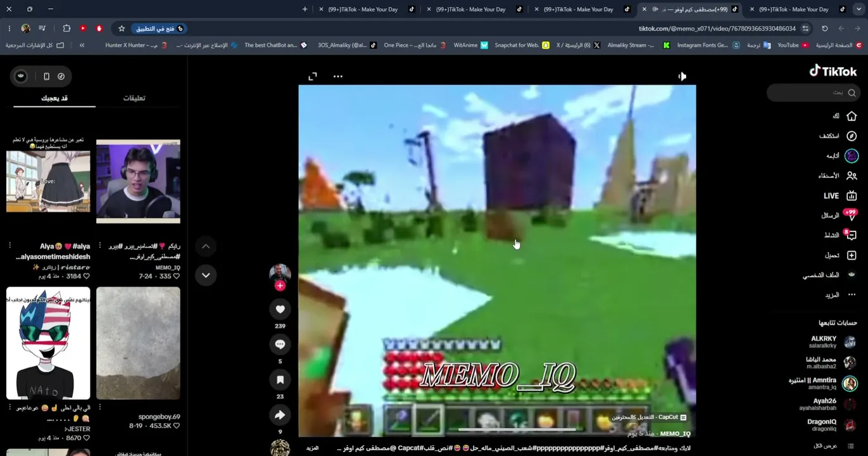Open the JESTER flag character video thumbnail
This screenshot has width=868, height=456.
[x=48, y=343]
